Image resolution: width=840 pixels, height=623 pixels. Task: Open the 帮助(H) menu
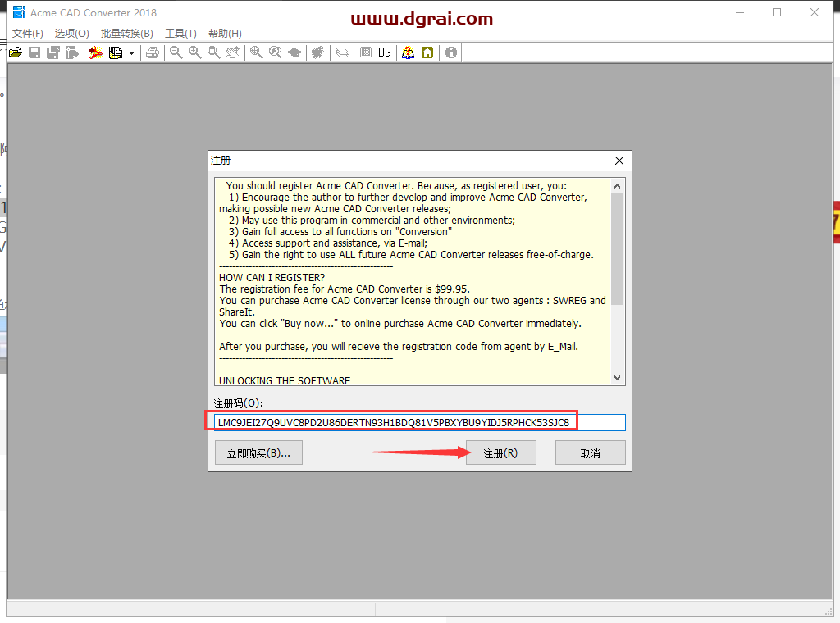(x=225, y=33)
